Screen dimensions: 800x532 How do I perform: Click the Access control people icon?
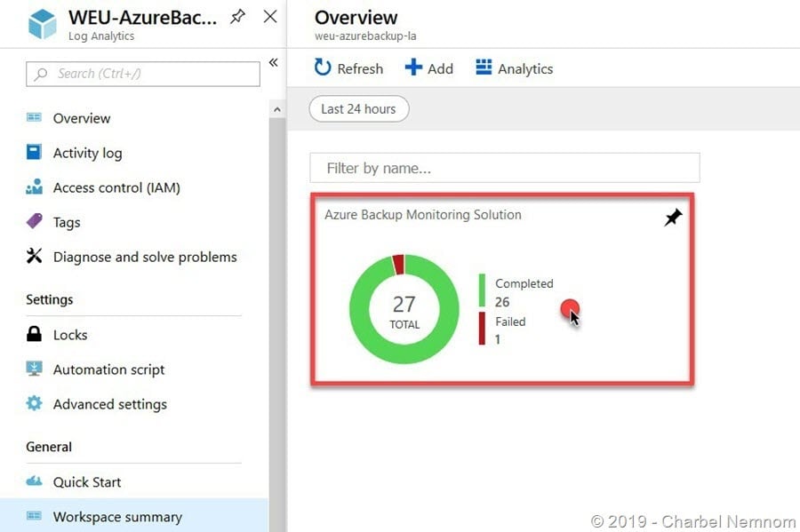click(34, 187)
